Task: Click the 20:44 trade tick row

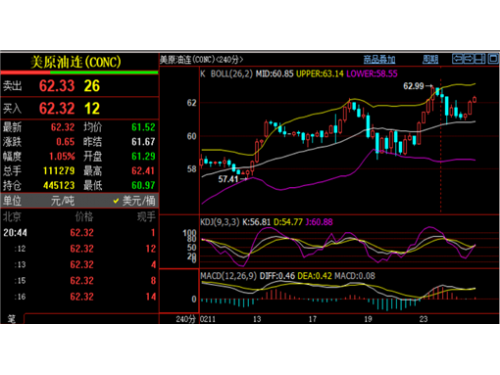Action: coord(79,232)
